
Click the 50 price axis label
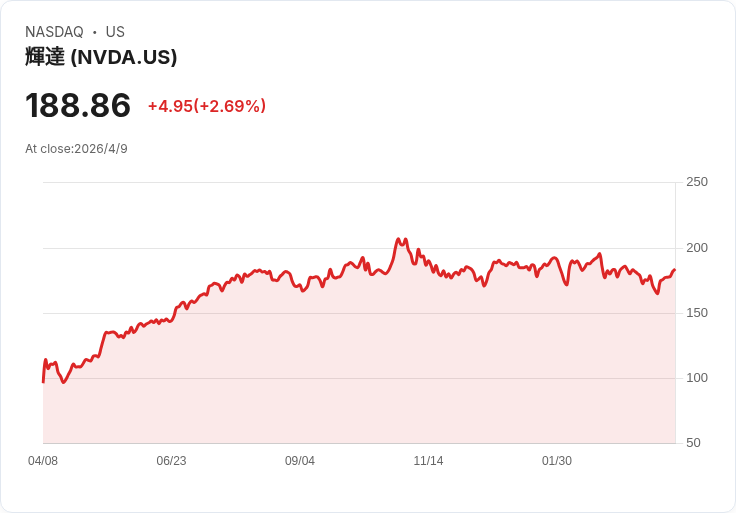693,443
